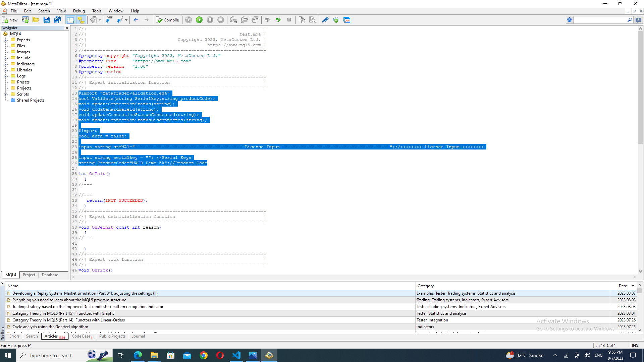Click the Navigate Back arrow icon
The image size is (644, 362).
tap(136, 19)
